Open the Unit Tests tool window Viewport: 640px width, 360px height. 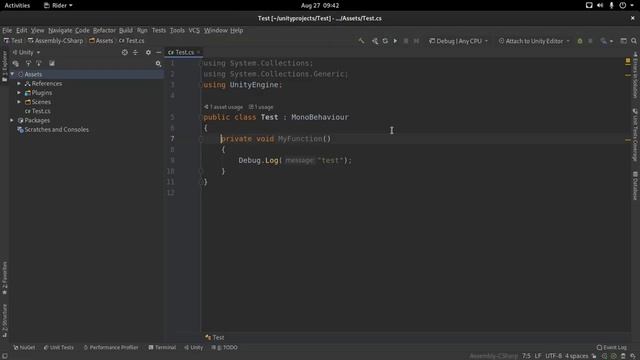59,347
